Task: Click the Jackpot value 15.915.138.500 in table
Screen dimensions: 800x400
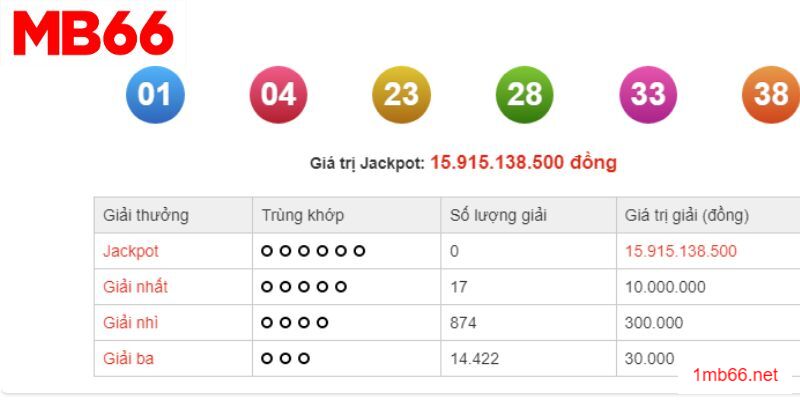Action: coord(681,251)
